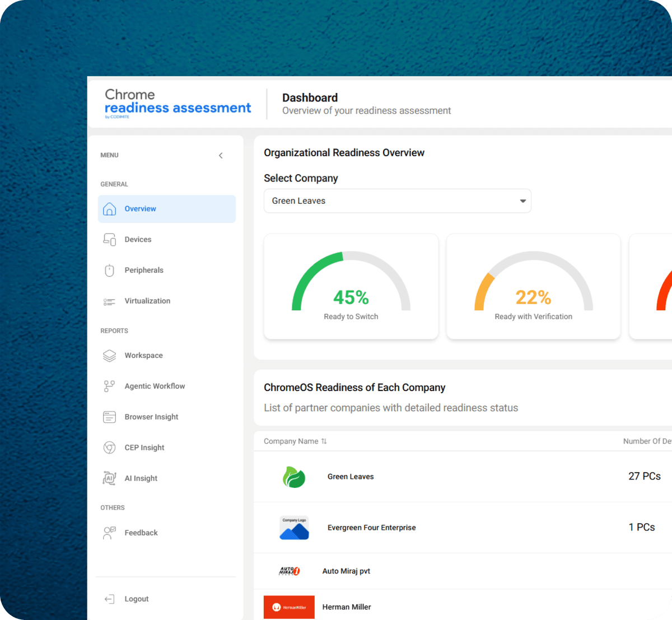Click the dropdown arrow beside Green Leaves

[522, 201]
